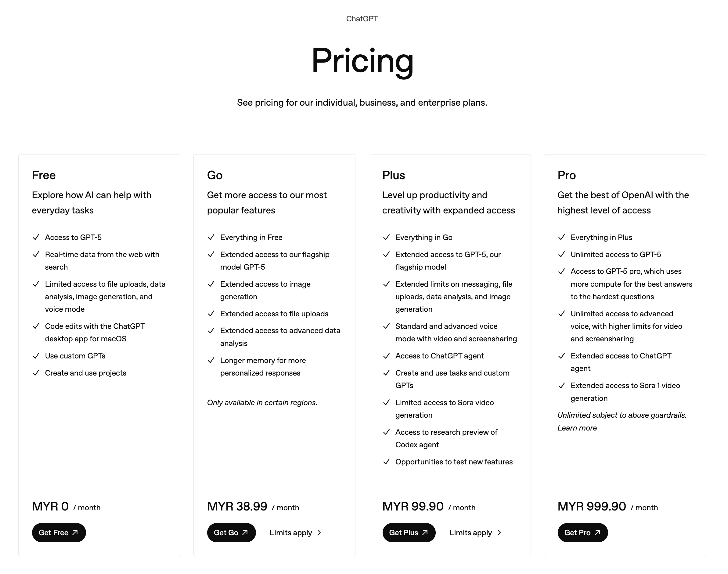Click the Get Go button
This screenshot has height=574, width=728.
point(231,533)
